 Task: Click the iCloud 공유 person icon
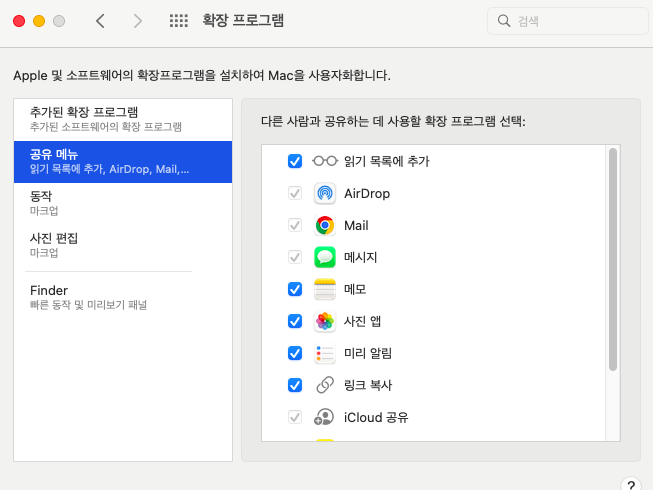pyautogui.click(x=324, y=417)
